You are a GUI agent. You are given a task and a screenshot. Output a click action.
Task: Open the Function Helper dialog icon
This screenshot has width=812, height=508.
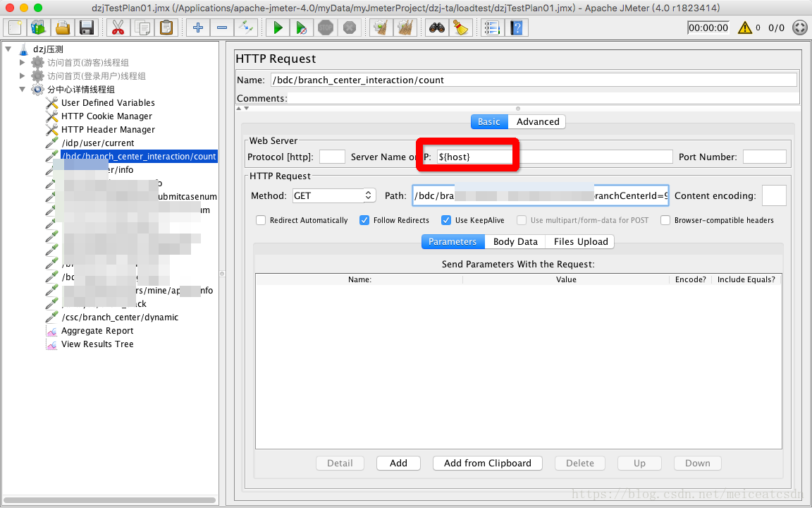point(492,28)
